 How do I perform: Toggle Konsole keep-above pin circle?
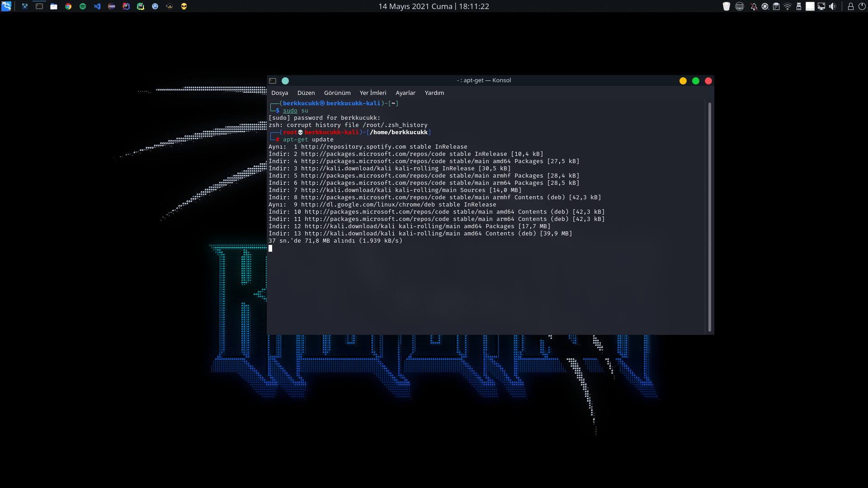click(285, 81)
